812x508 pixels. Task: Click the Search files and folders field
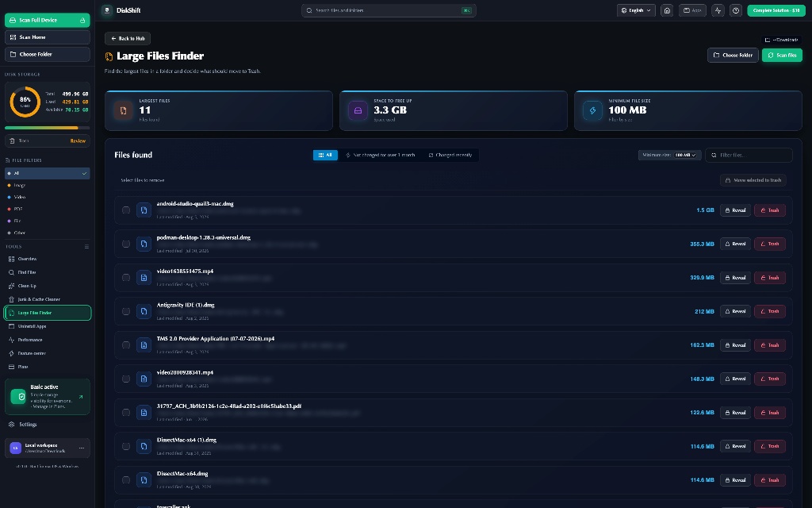389,10
